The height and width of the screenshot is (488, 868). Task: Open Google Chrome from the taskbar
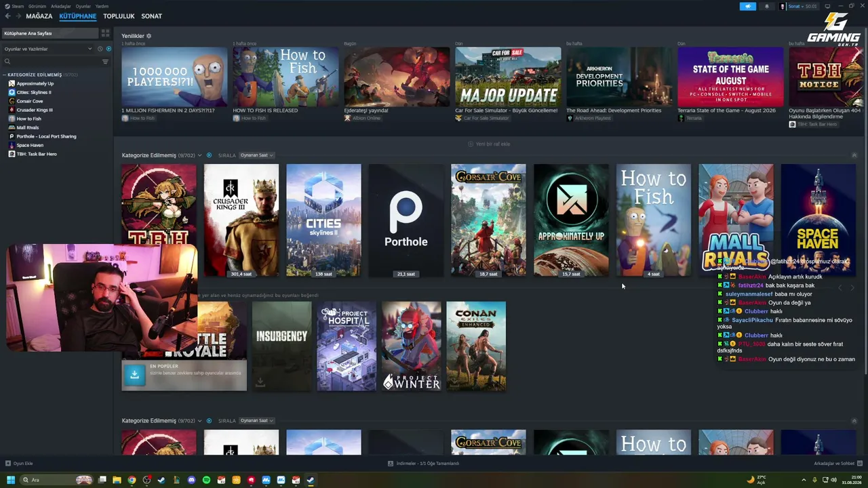click(x=132, y=480)
